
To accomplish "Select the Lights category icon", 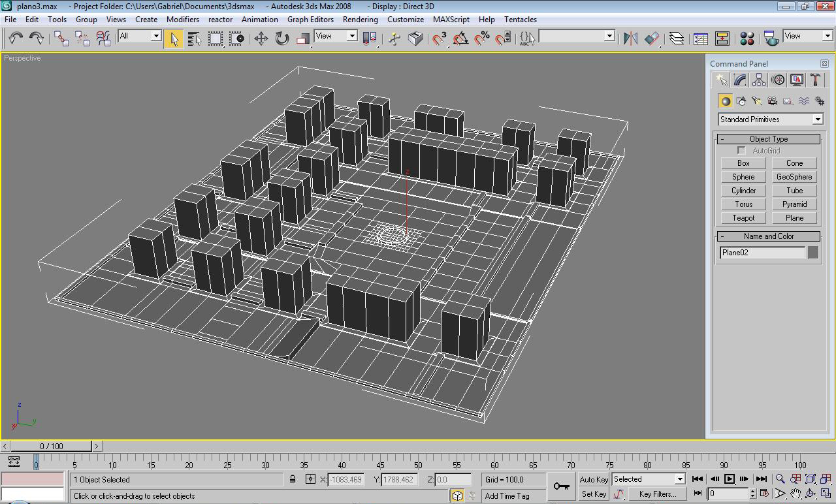I will [756, 101].
